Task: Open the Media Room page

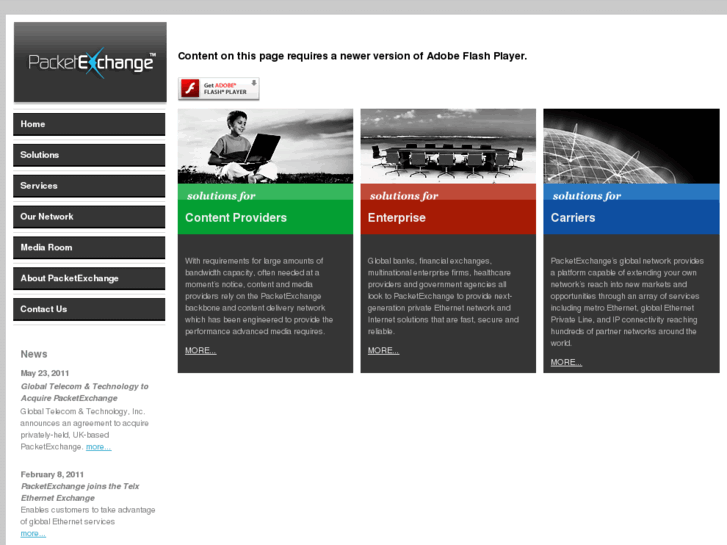Action: pyautogui.click(x=89, y=248)
